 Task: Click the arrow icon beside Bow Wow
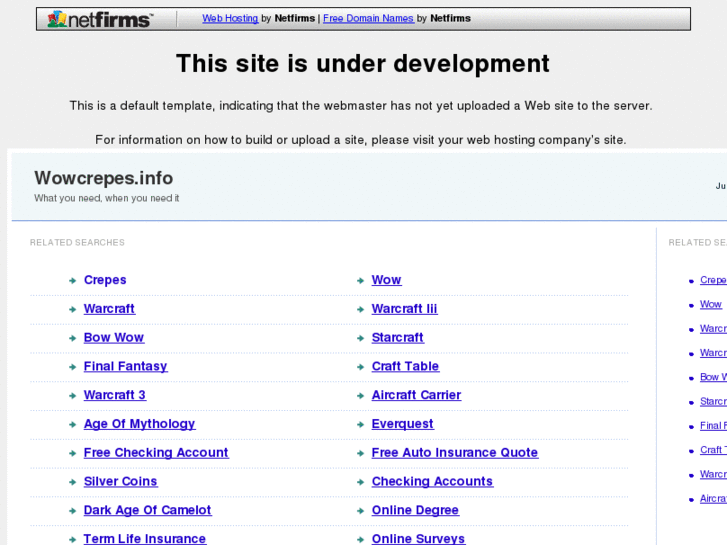click(72, 338)
